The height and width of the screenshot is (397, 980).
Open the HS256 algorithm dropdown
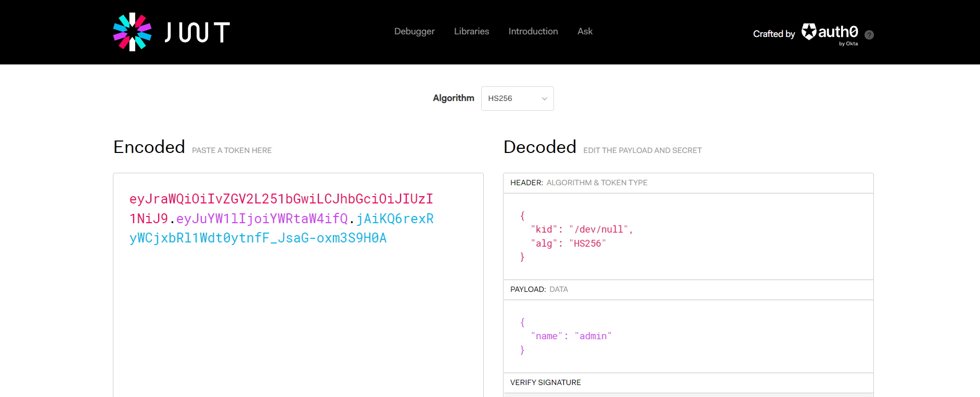pyautogui.click(x=517, y=98)
